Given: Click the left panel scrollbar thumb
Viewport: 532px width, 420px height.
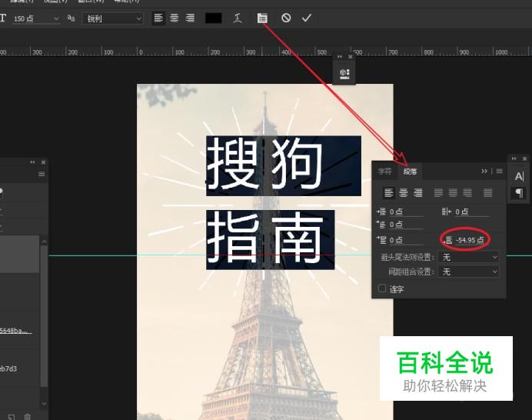Looking at the screenshot, I should tap(44, 315).
